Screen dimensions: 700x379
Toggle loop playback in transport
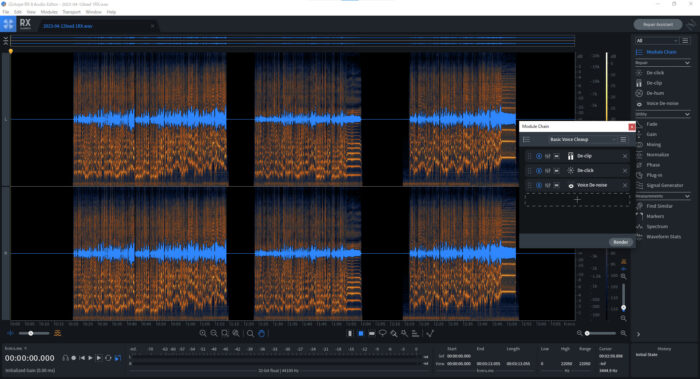pyautogui.click(x=108, y=358)
